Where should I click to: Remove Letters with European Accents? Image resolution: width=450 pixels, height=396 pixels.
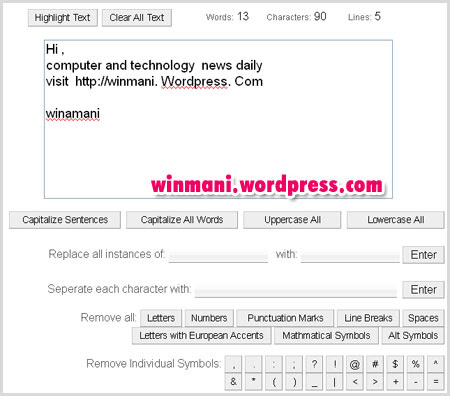(201, 335)
